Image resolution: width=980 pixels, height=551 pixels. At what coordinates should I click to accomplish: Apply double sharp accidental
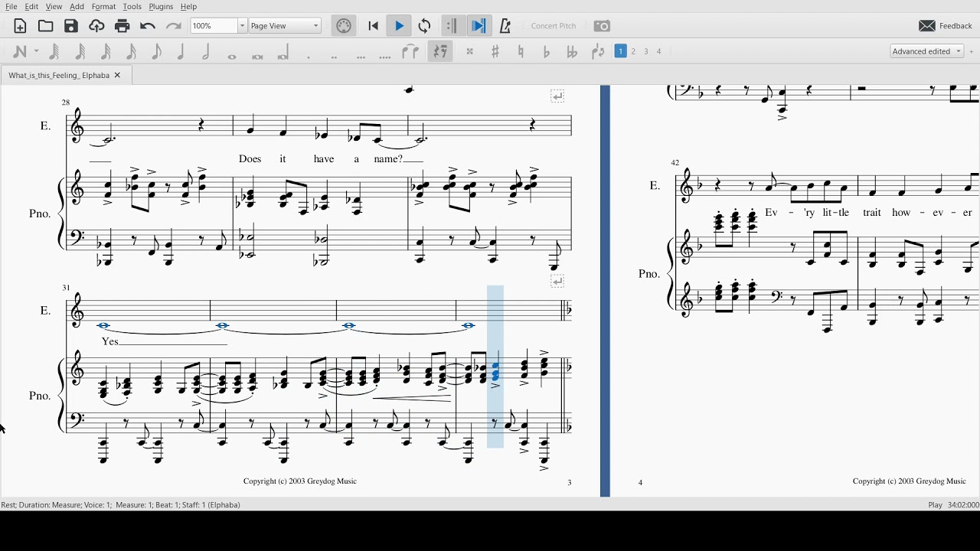[x=470, y=51]
